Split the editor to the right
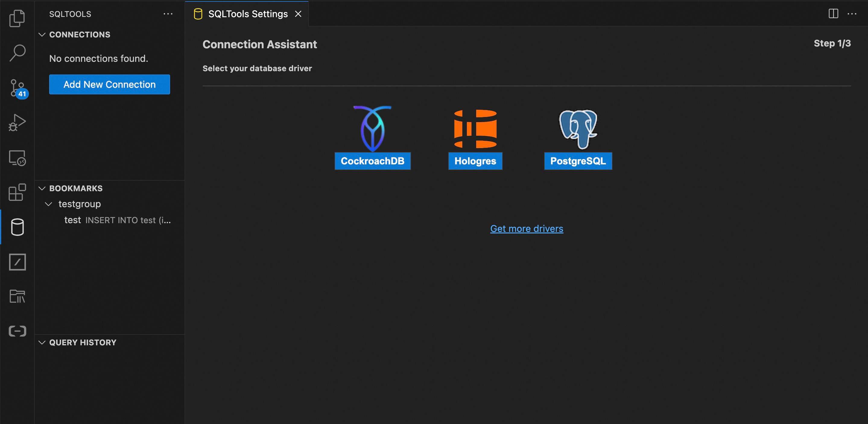 click(x=833, y=14)
